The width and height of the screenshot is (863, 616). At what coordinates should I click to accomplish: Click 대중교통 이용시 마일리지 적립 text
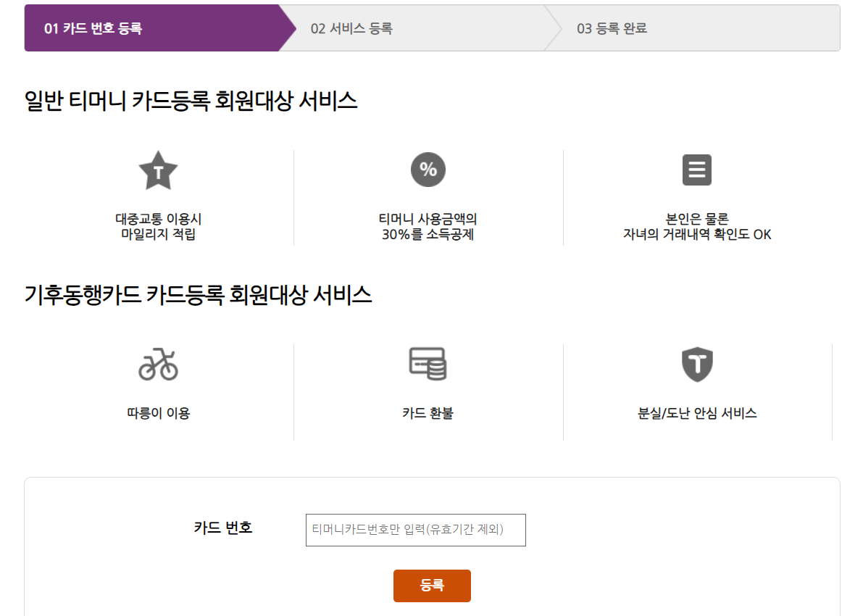[159, 226]
